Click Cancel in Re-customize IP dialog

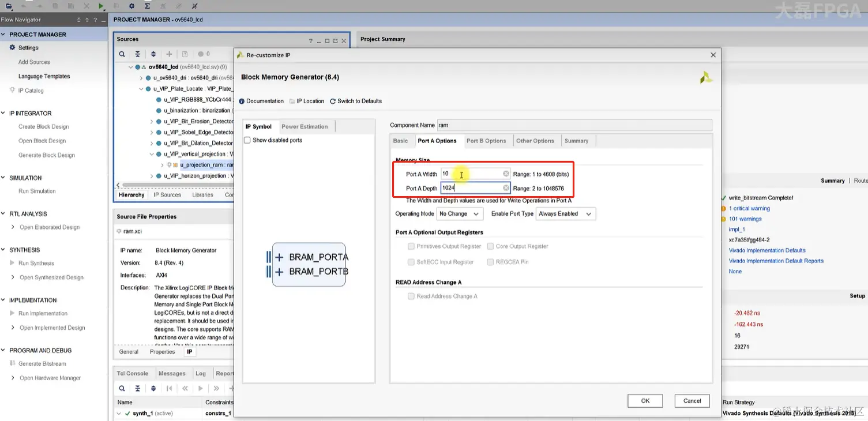pos(692,401)
